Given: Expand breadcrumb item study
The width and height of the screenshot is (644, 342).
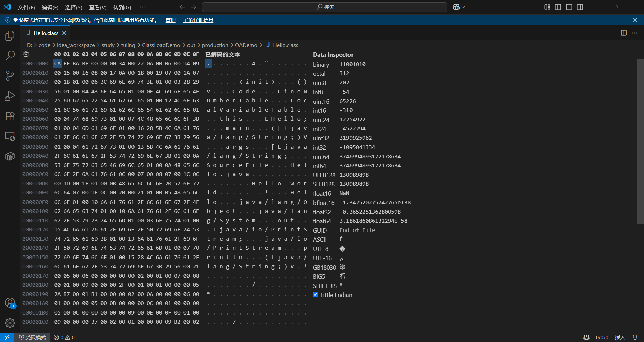Looking at the screenshot, I should (x=108, y=45).
